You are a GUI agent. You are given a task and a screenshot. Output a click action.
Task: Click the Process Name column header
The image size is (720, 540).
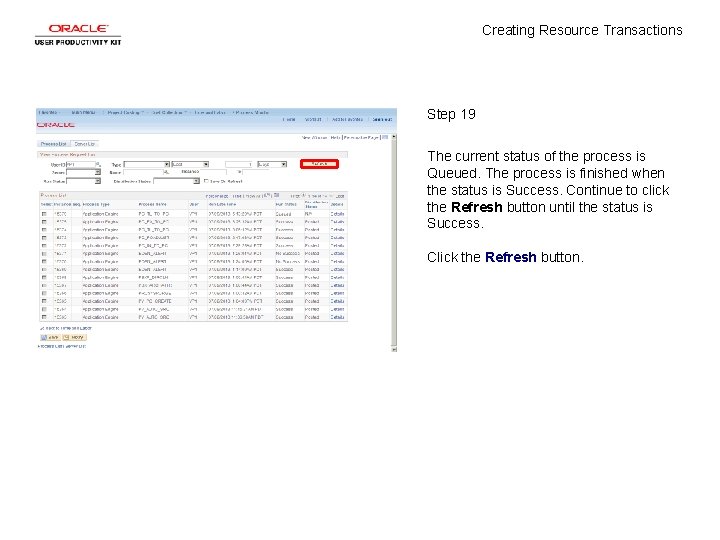tap(152, 204)
